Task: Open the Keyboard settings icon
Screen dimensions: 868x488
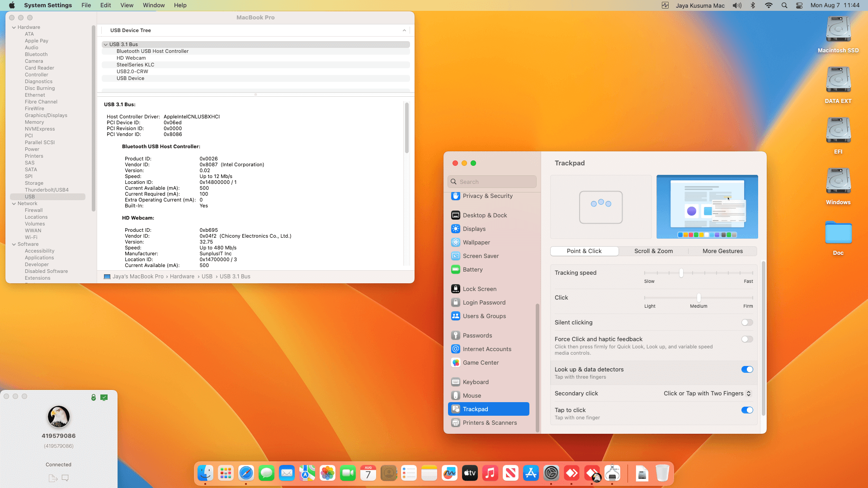Action: (x=456, y=382)
